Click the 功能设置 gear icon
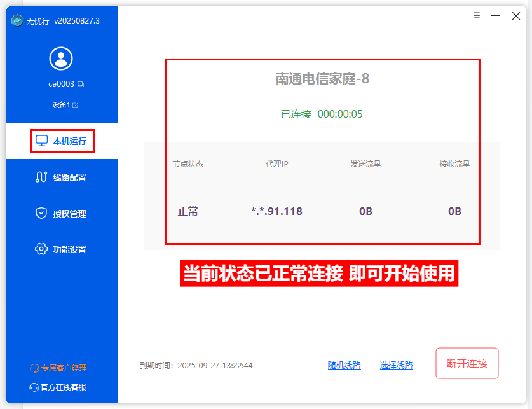 pyautogui.click(x=41, y=249)
